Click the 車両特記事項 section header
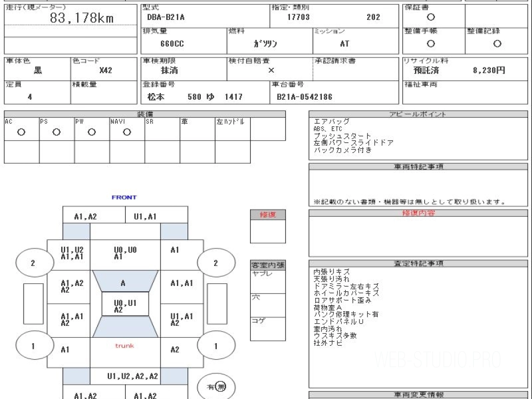 tap(418, 167)
